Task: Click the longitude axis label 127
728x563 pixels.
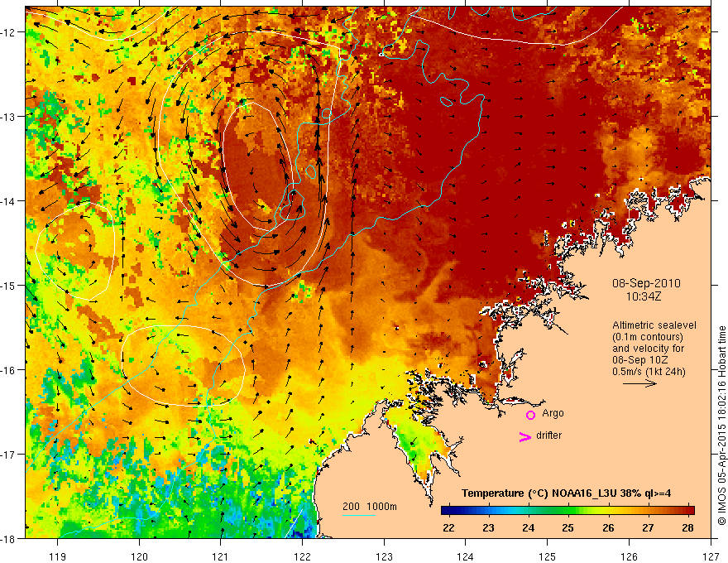Action: pyautogui.click(x=711, y=556)
